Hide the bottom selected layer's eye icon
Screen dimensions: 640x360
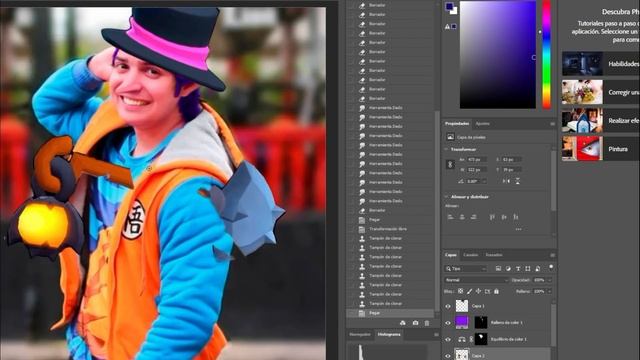(x=448, y=356)
